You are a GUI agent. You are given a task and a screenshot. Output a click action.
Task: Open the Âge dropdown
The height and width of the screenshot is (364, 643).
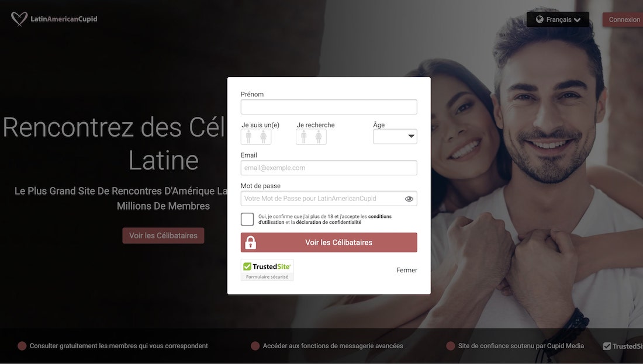pyautogui.click(x=395, y=137)
